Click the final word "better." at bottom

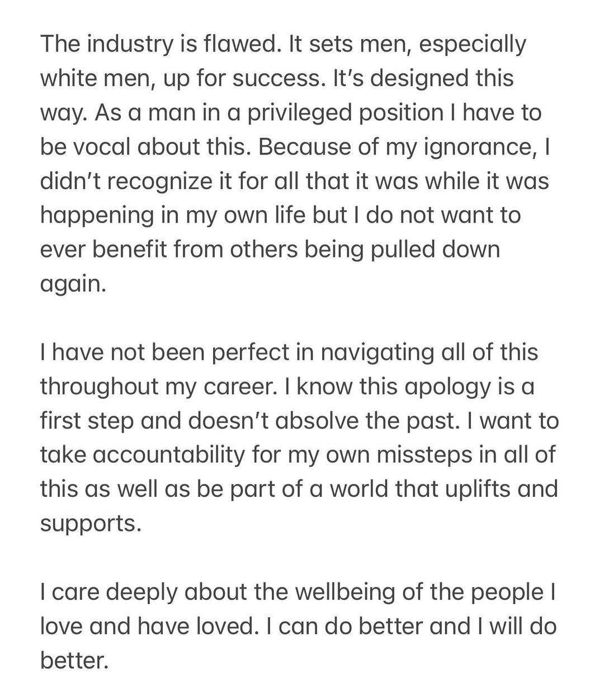pos(73,661)
